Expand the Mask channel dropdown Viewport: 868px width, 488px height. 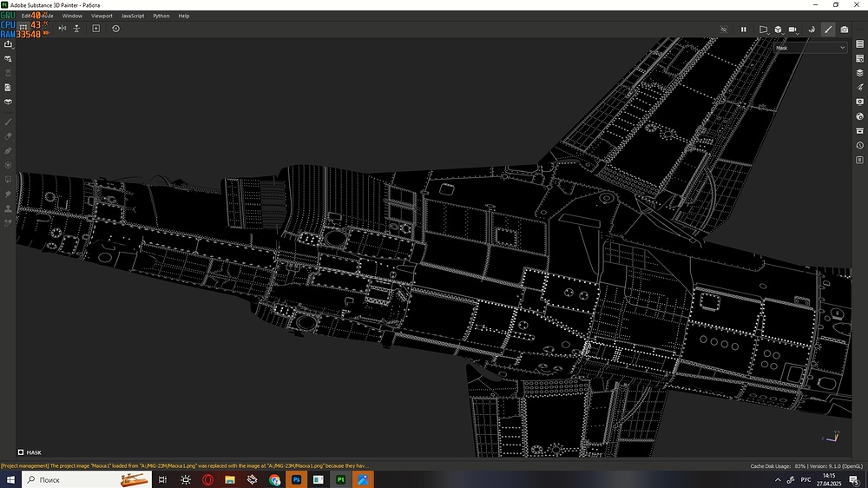[x=811, y=48]
